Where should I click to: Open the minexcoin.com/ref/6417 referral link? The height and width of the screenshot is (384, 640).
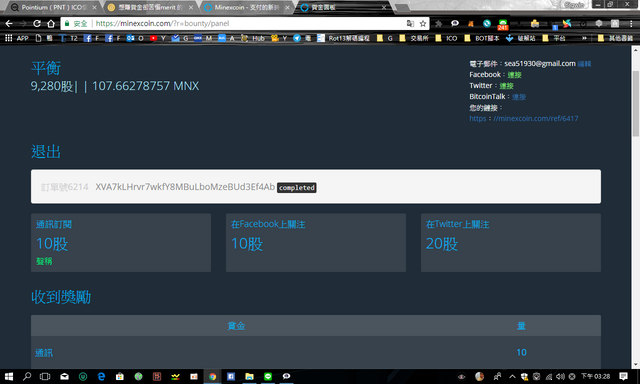(524, 119)
